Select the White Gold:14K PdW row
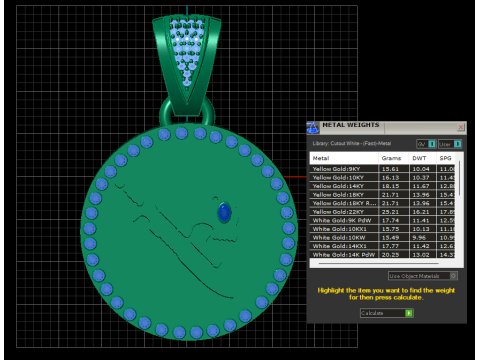 [382, 255]
